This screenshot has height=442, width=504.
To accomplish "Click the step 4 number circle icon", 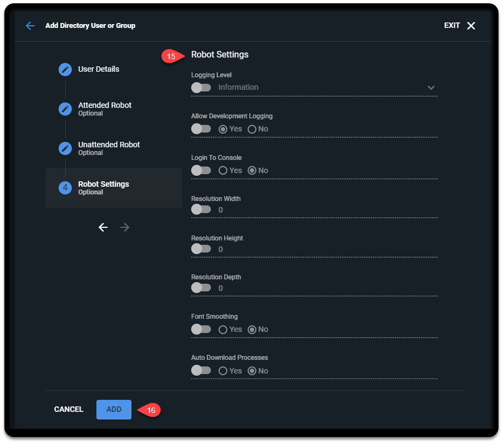I will pyautogui.click(x=65, y=187).
